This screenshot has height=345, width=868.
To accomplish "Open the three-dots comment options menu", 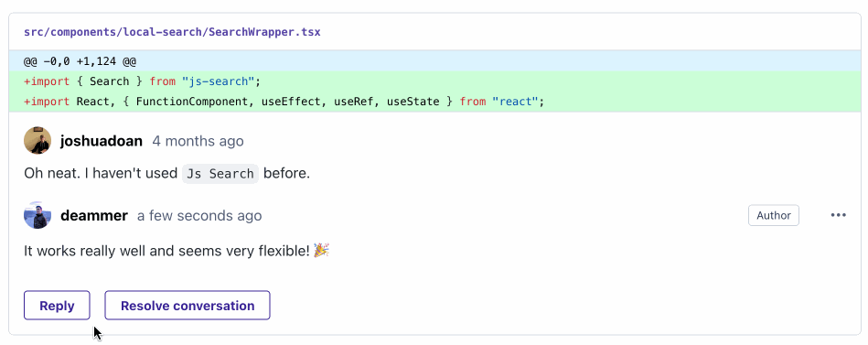I will pyautogui.click(x=838, y=215).
